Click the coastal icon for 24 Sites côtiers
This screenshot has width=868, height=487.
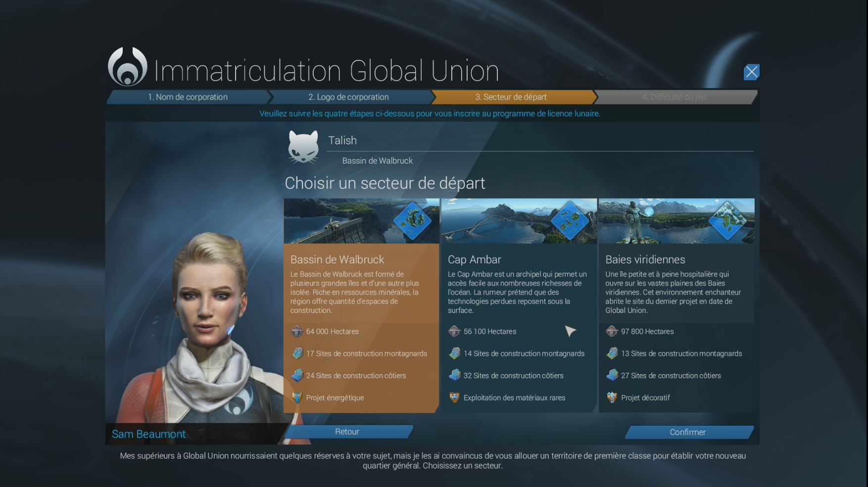[x=297, y=375]
